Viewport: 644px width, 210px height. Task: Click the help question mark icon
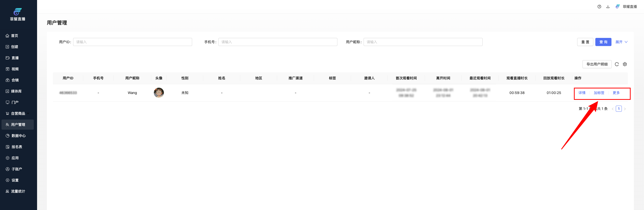pyautogui.click(x=599, y=7)
